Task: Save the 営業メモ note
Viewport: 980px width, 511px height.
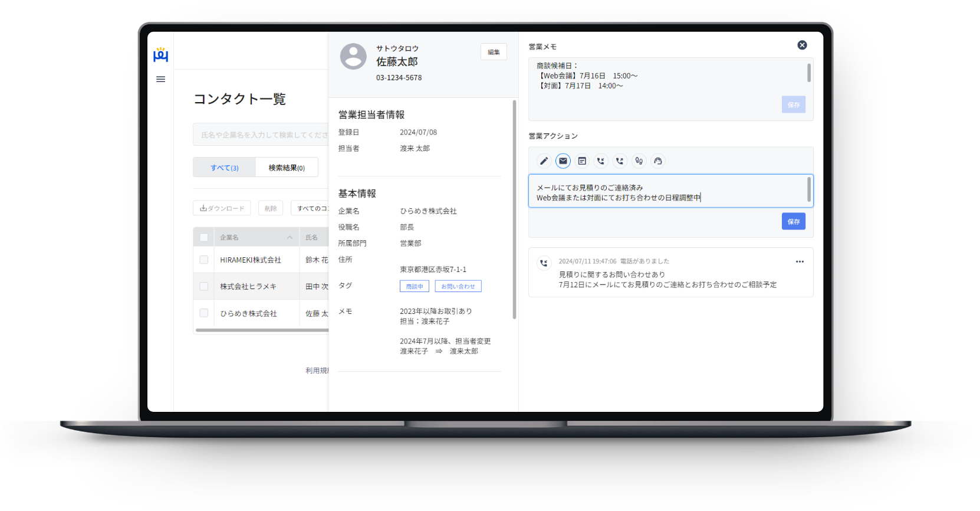Action: click(794, 104)
